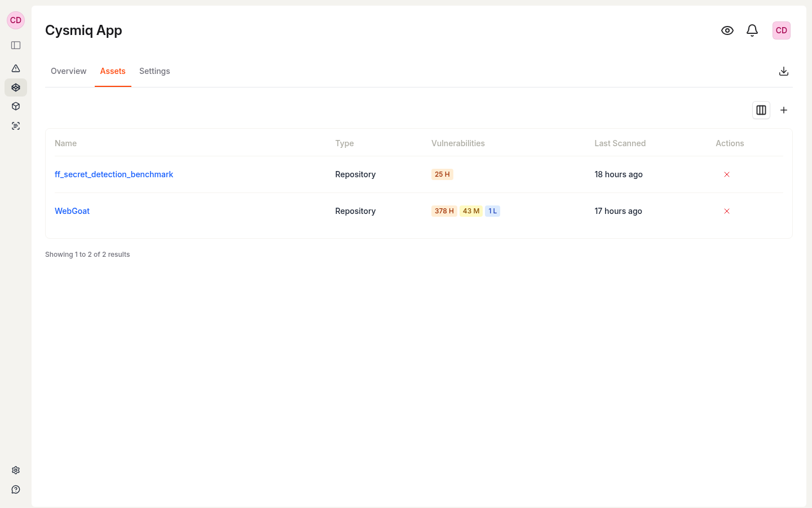812x508 pixels.
Task: Open the WebGoat repository link
Action: pyautogui.click(x=72, y=211)
